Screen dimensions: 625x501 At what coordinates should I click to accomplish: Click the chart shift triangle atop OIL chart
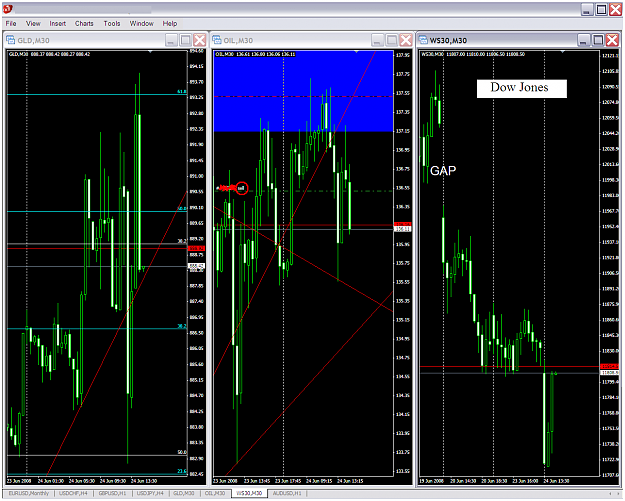click(x=356, y=52)
